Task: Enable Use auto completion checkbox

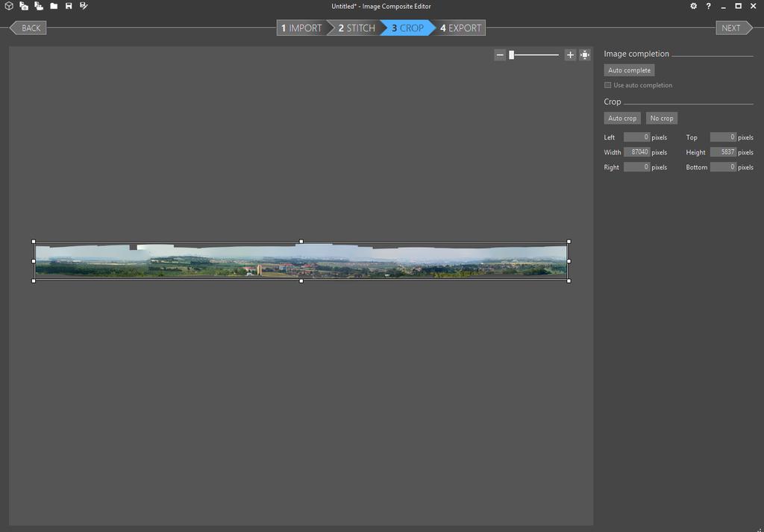Action: click(607, 85)
